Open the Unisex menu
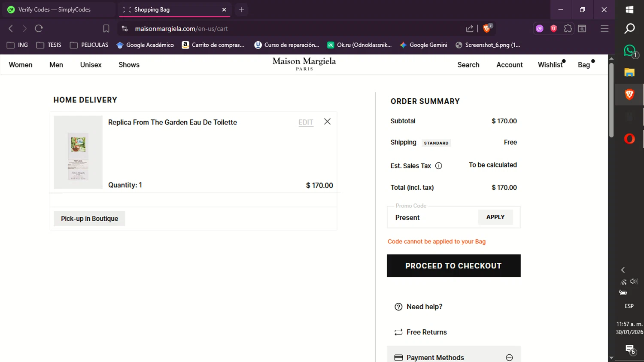 pyautogui.click(x=91, y=65)
